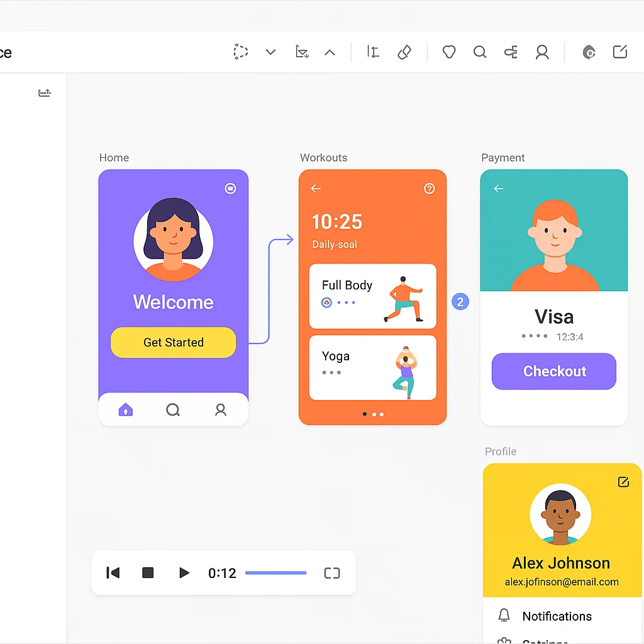Open the comments icon on the toolbar
This screenshot has width=644, height=644.
[589, 52]
